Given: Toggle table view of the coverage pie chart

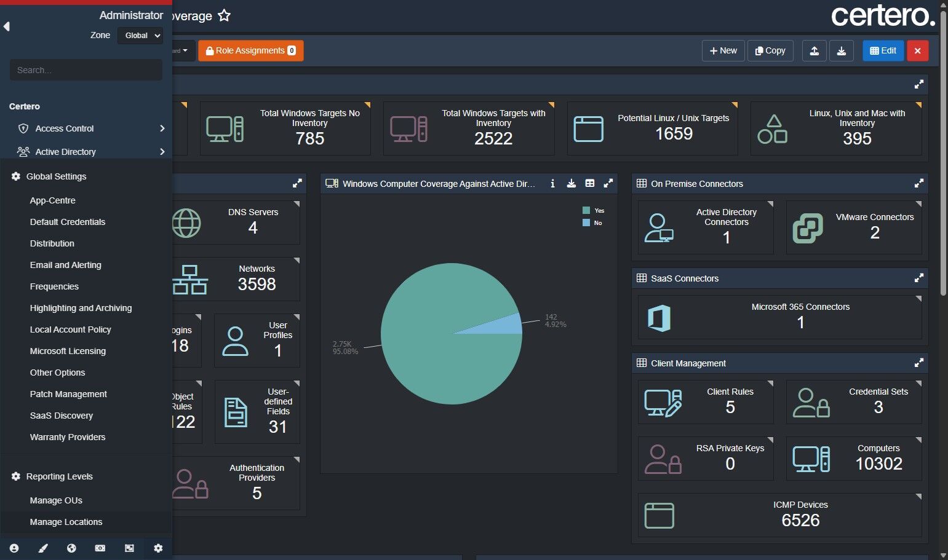Looking at the screenshot, I should tap(590, 183).
